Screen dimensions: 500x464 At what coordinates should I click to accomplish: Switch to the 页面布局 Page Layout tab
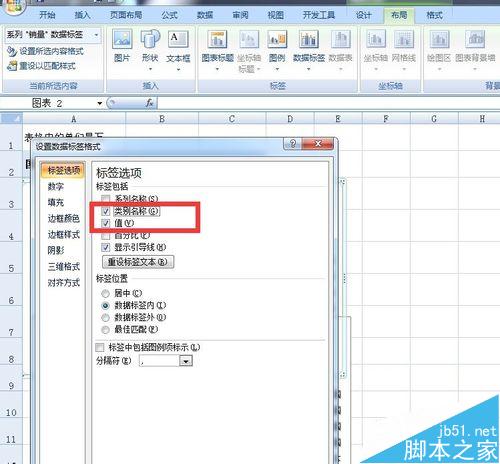tap(126, 15)
